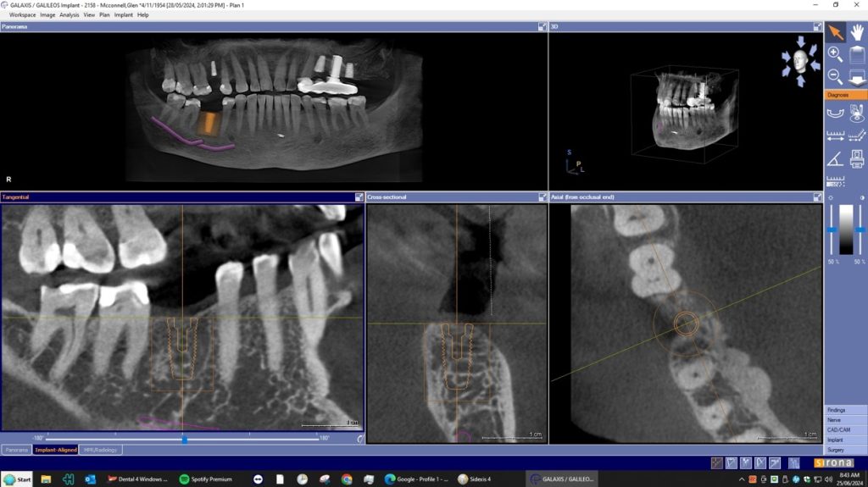Expand the Findings panel section
Viewport: 868px width, 487px height.
(845, 410)
